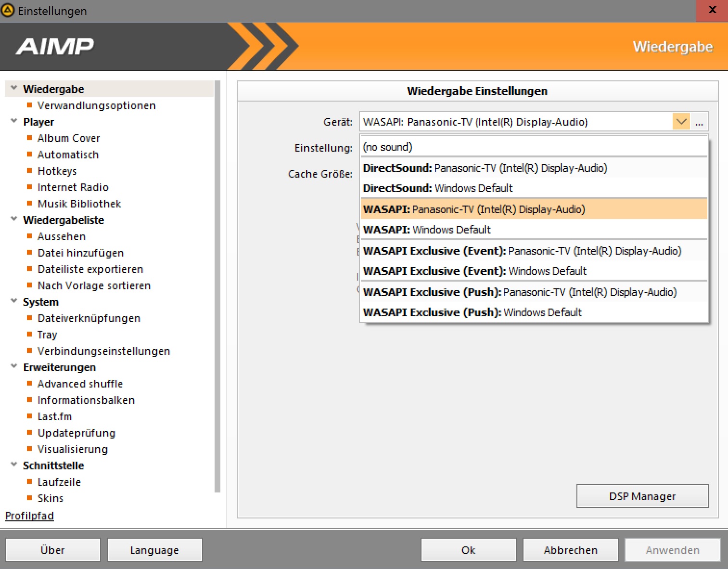The image size is (728, 569).
Task: Collapse the Wiedergabe tree section
Action: click(x=14, y=89)
